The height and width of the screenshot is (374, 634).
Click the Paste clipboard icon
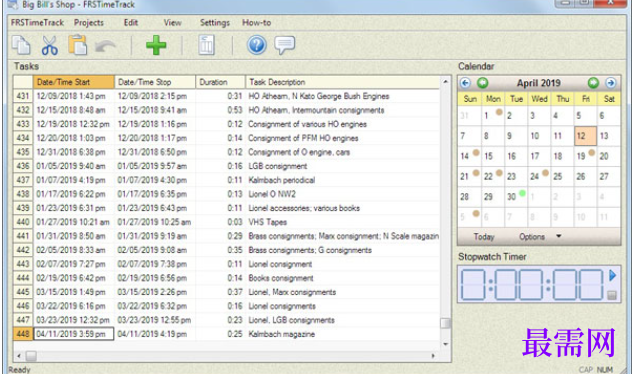[x=78, y=45]
